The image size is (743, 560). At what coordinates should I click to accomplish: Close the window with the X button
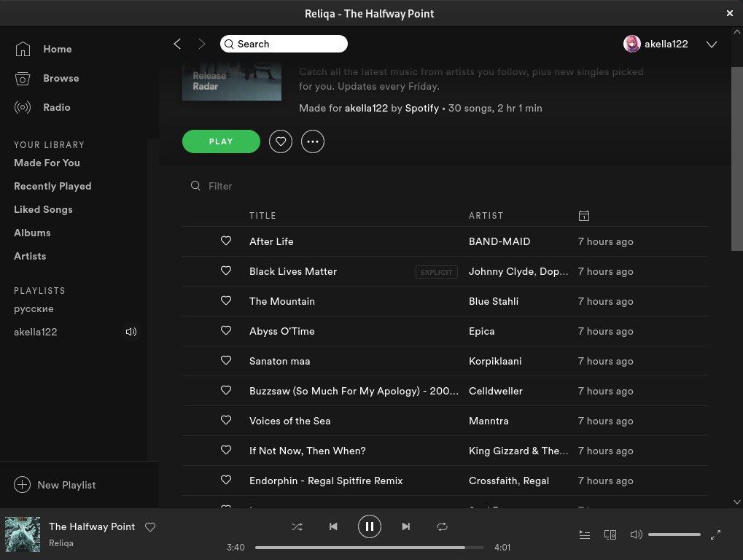[x=730, y=13]
